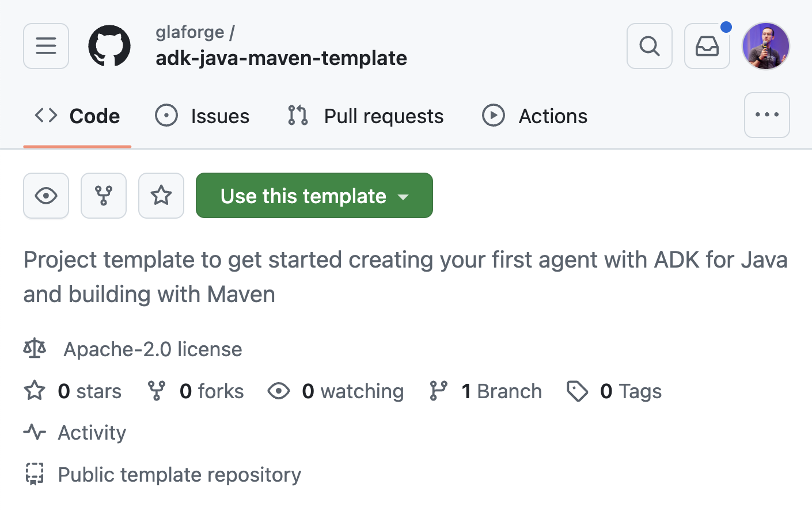Go to GitHub homepage via Octocat logo
This screenshot has height=511, width=812.
tap(109, 46)
